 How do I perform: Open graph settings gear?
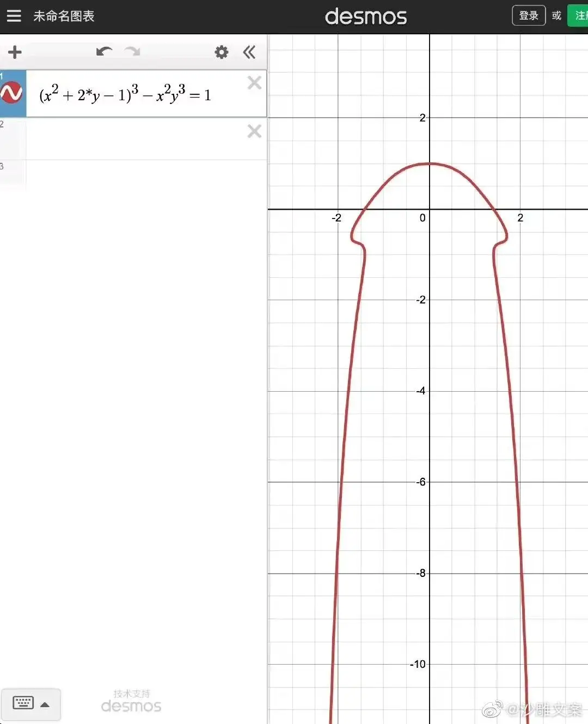tap(222, 52)
